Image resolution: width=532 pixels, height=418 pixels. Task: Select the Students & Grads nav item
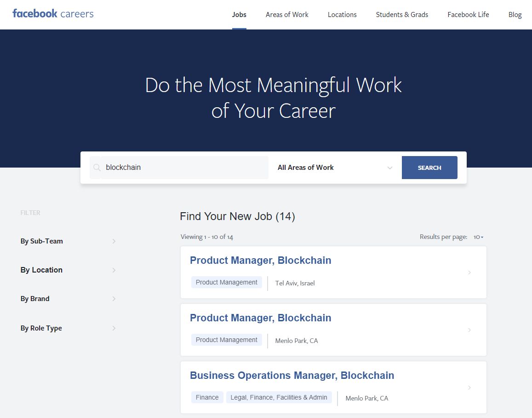(401, 14)
